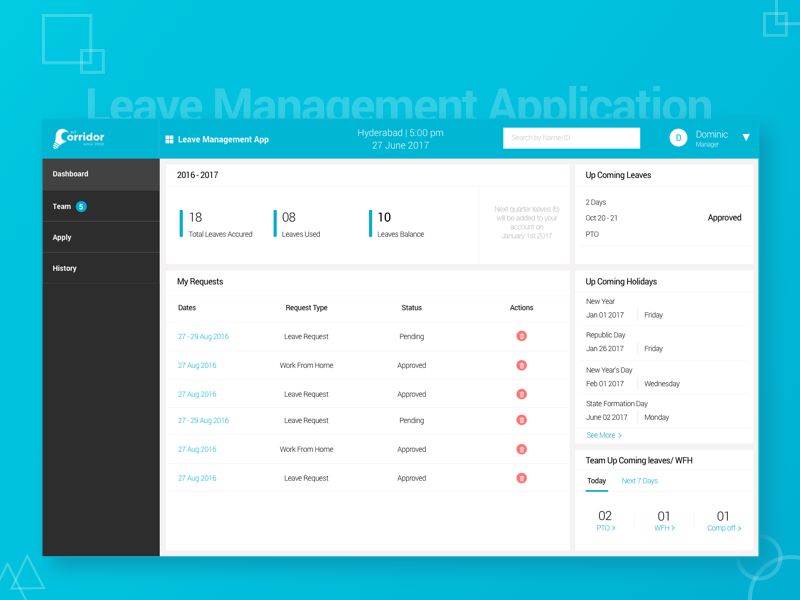Click Pending status in the first request row
This screenshot has width=800, height=600.
[x=412, y=337]
